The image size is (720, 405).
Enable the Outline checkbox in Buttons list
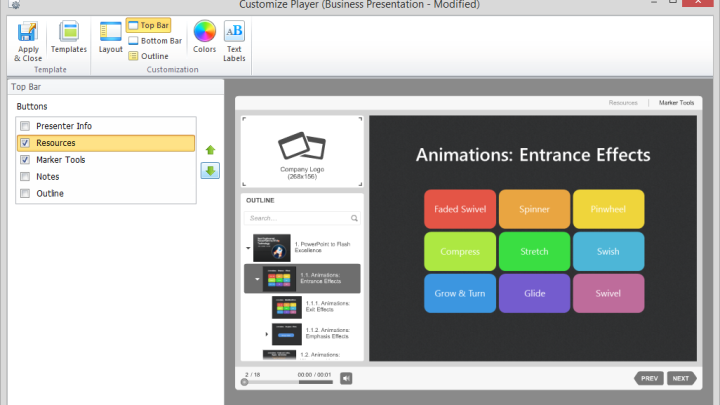click(25, 193)
